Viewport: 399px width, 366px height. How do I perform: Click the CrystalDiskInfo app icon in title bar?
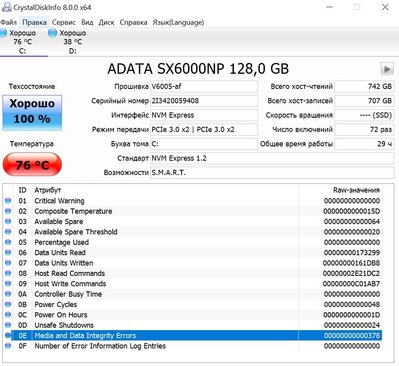pyautogui.click(x=6, y=7)
